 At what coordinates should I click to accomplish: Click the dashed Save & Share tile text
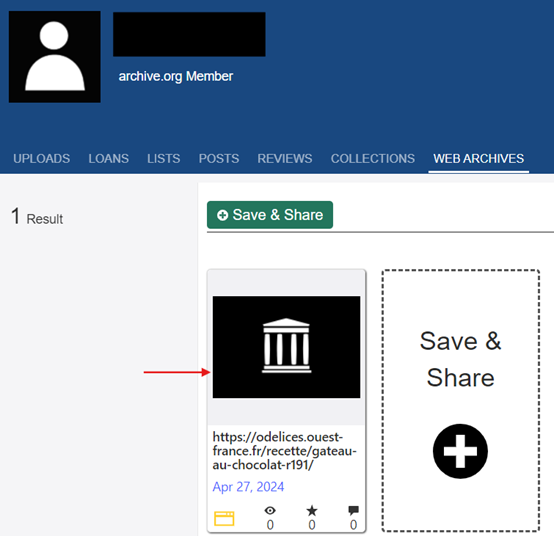[460, 359]
